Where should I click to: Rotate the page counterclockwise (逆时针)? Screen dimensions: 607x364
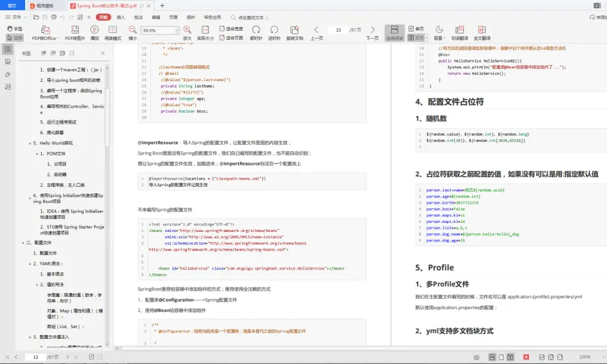click(274, 33)
